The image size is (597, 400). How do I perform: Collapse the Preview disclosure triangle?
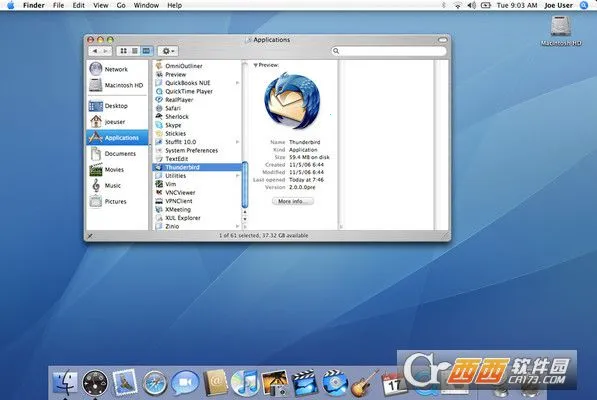[255, 65]
